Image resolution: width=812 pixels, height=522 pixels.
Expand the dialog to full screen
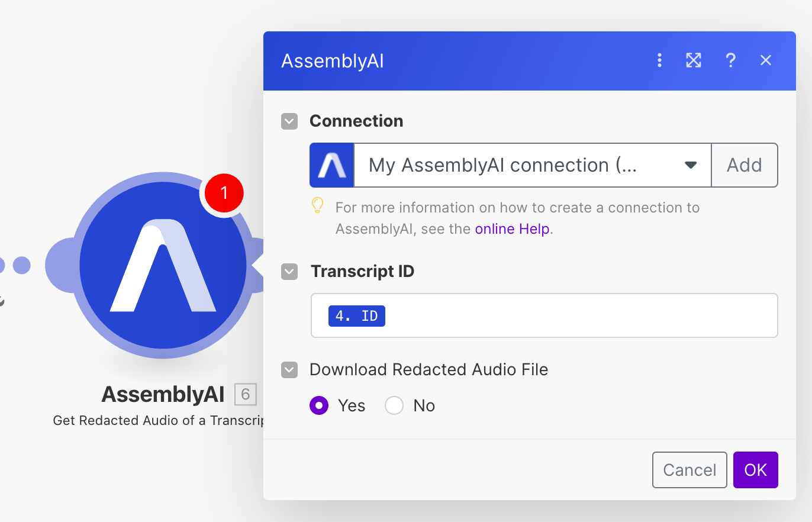[694, 60]
